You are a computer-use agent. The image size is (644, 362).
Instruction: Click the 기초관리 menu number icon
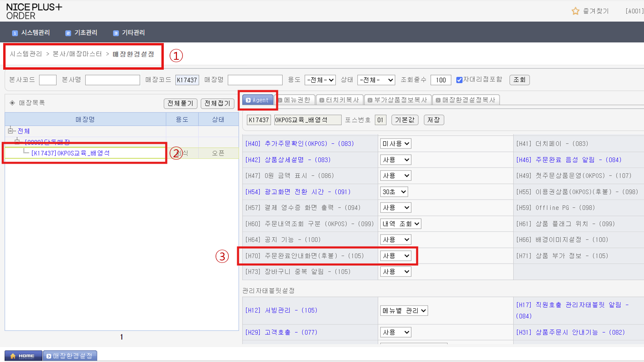[x=68, y=33]
